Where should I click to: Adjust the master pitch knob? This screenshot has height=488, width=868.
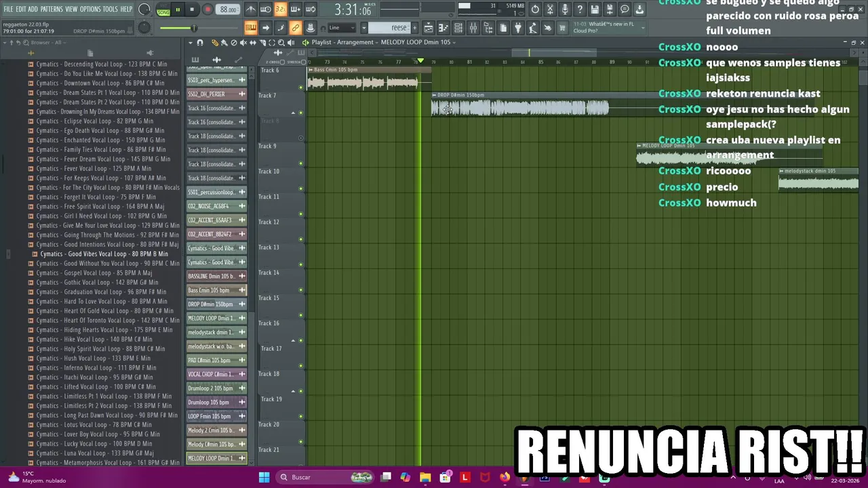[x=144, y=28]
